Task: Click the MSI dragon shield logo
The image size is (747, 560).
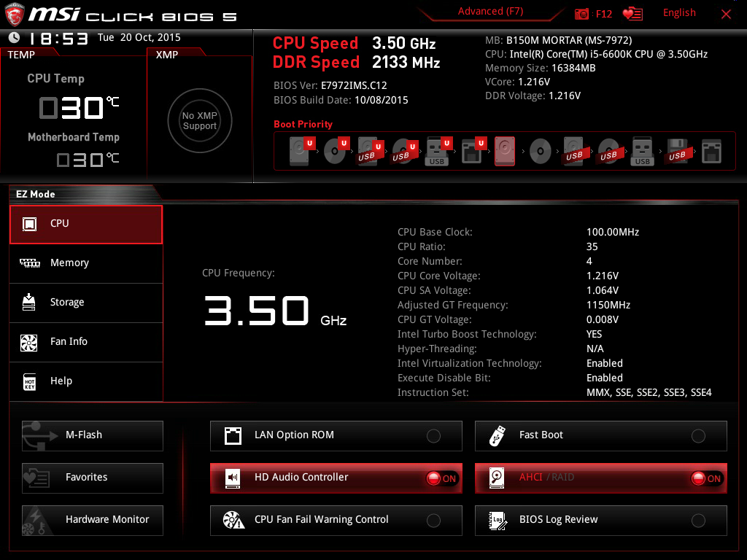Action: (x=15, y=15)
